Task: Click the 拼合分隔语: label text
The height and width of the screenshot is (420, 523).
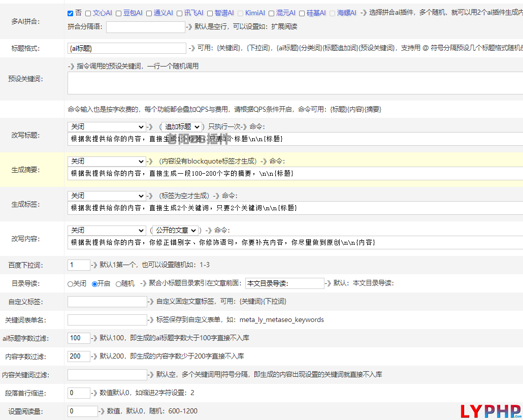Action: click(85, 27)
